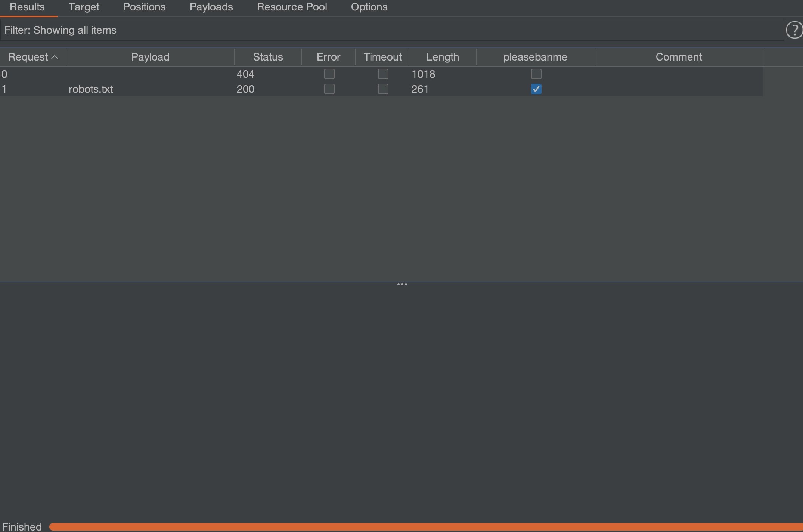Click the Request column sort arrow
The height and width of the screenshot is (532, 803).
point(55,57)
